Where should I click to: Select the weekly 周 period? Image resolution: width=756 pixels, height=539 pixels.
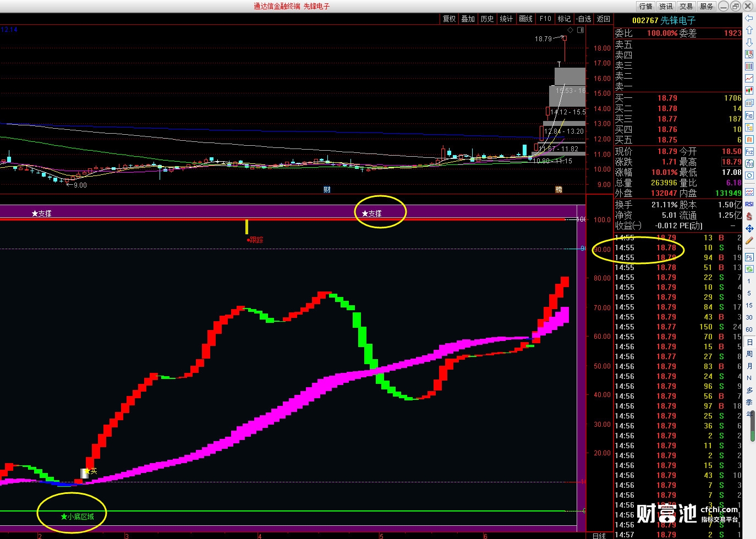[x=749, y=354]
